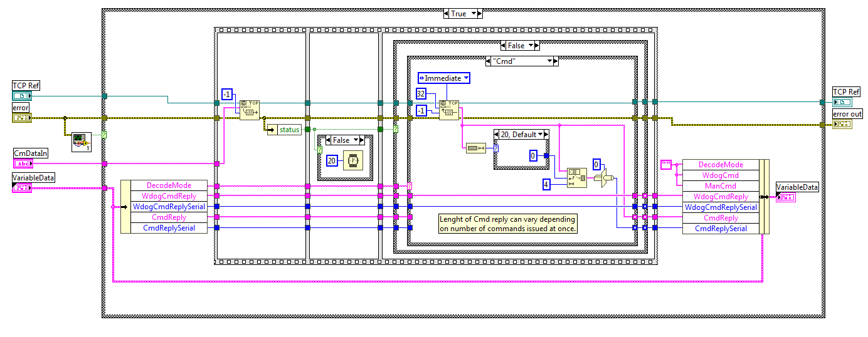This screenshot has height=337, width=868.
Task: Click CmdReply in the unbundle node
Action: 169,217
